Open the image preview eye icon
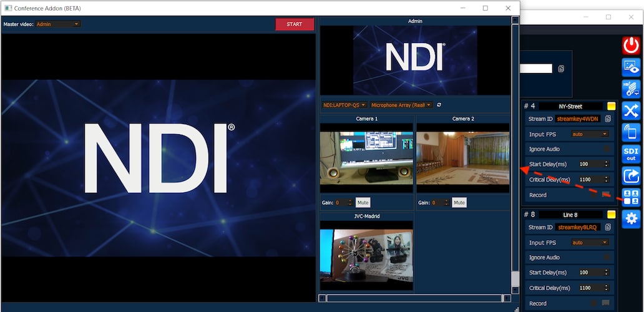 [x=631, y=67]
